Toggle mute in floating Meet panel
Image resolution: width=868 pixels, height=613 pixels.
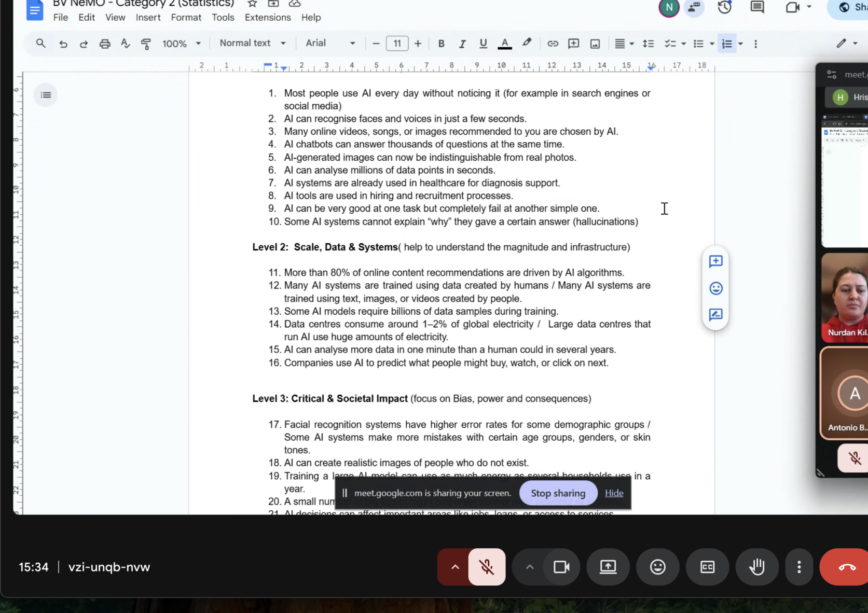point(854,458)
